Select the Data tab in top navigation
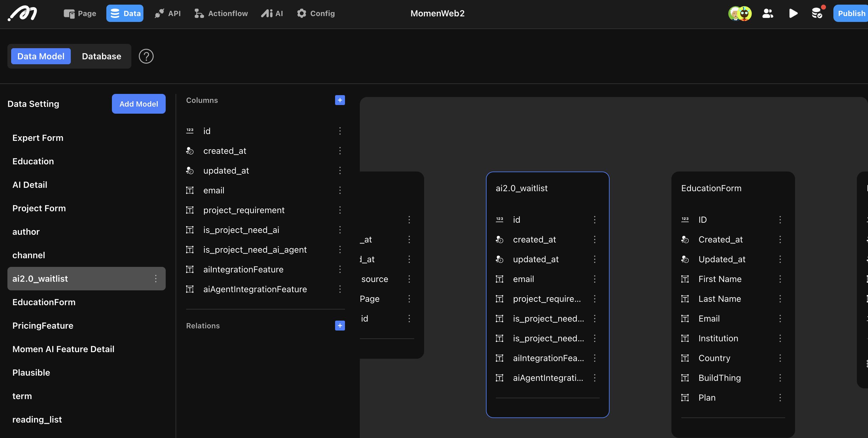This screenshot has width=868, height=438. click(125, 14)
